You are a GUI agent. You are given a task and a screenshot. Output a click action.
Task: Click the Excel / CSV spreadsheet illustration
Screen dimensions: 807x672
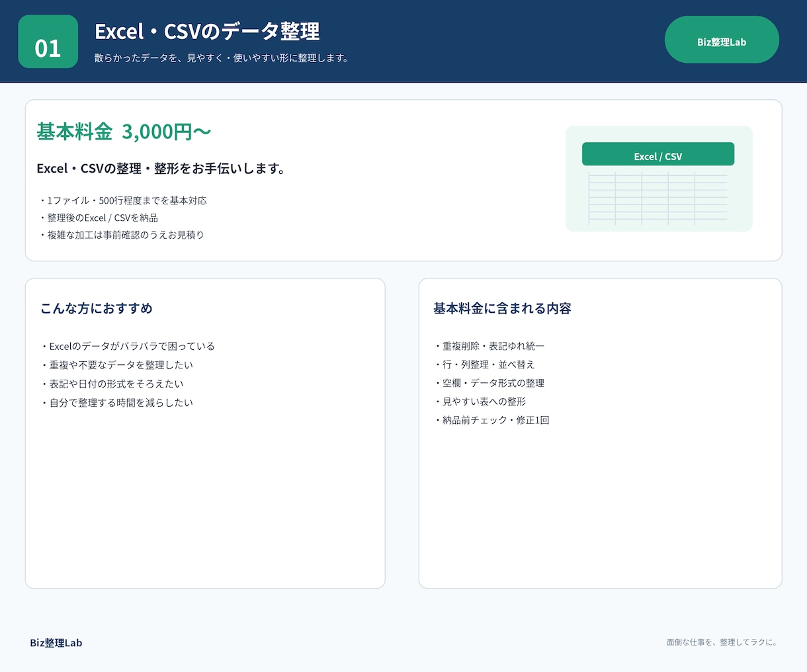[659, 179]
